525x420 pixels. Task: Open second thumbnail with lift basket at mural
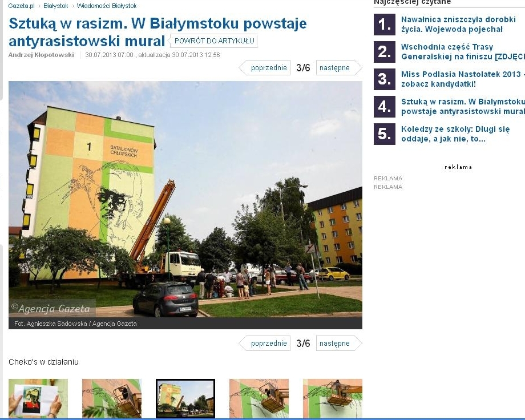pos(112,398)
